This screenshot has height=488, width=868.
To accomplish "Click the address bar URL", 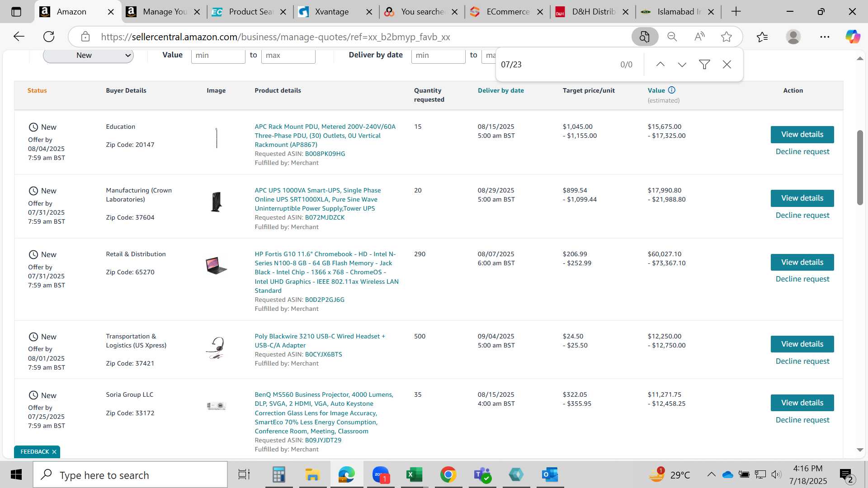I will coord(275,37).
